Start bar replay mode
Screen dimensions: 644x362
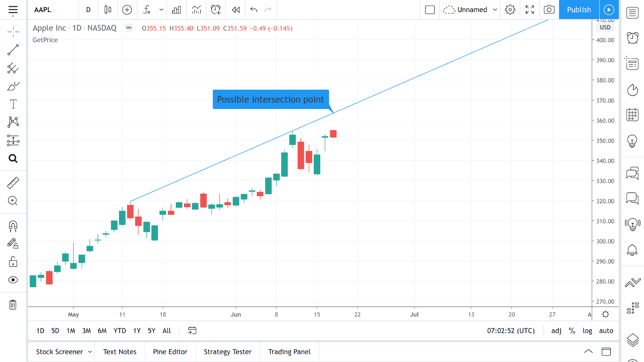click(x=236, y=10)
